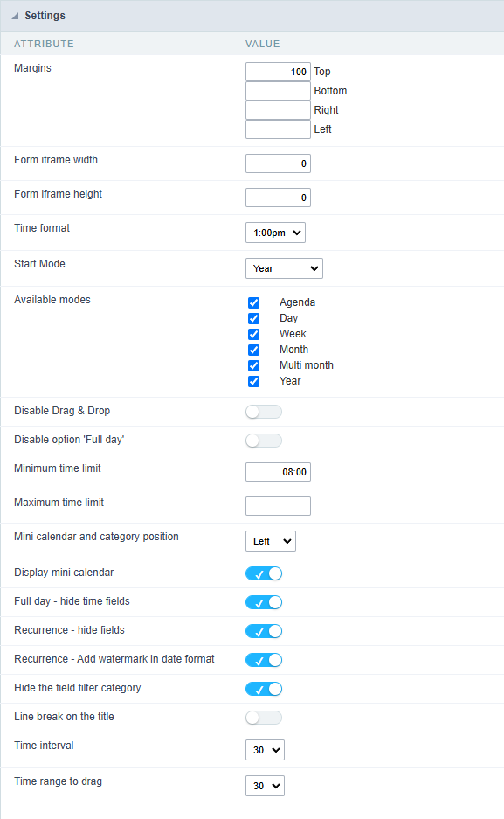Uncheck the Multi month checkbox

click(253, 364)
